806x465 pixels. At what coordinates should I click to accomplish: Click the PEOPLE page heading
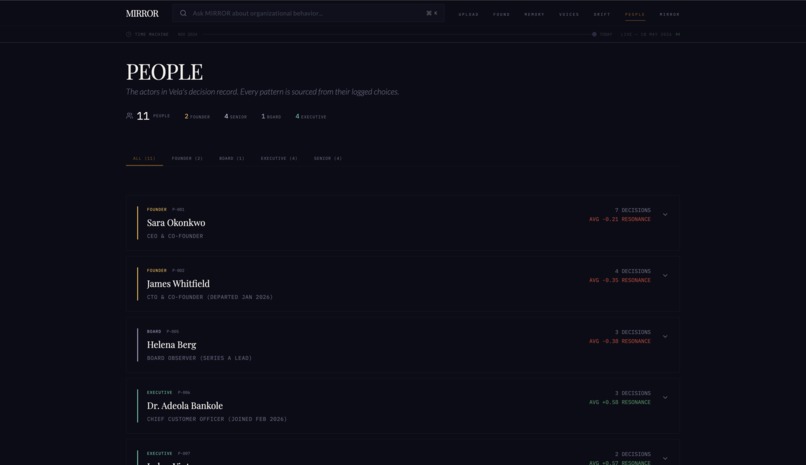coord(164,72)
